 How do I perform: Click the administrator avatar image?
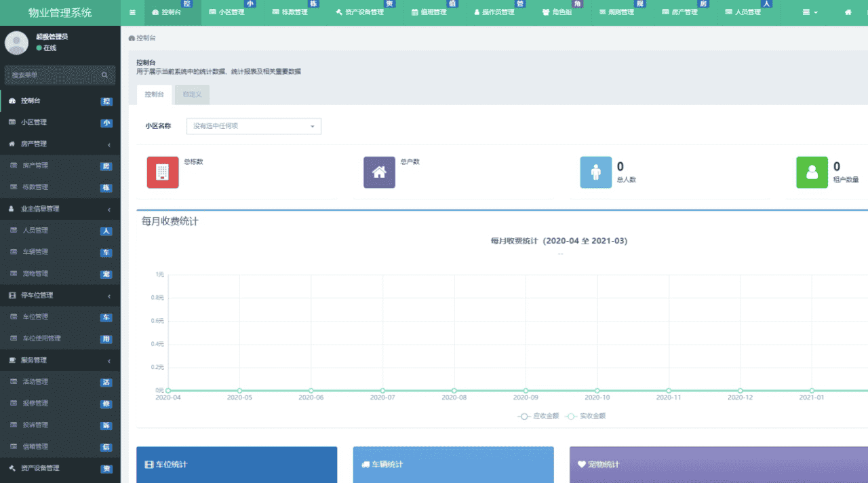coord(16,42)
